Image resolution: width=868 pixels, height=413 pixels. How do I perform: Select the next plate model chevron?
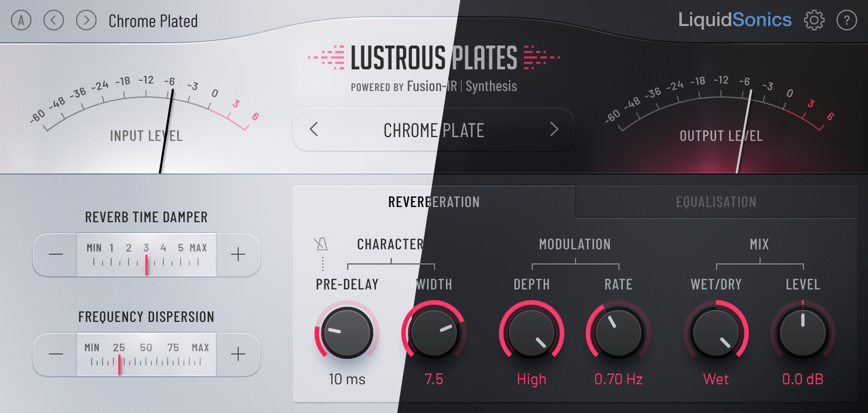554,130
